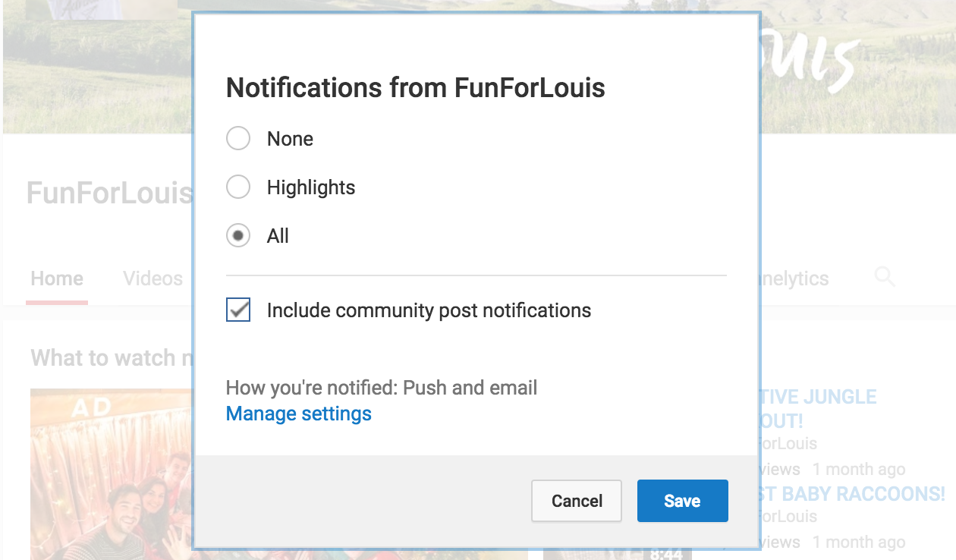Select the Highlights notifications radio button
The image size is (956, 560).
pos(238,187)
